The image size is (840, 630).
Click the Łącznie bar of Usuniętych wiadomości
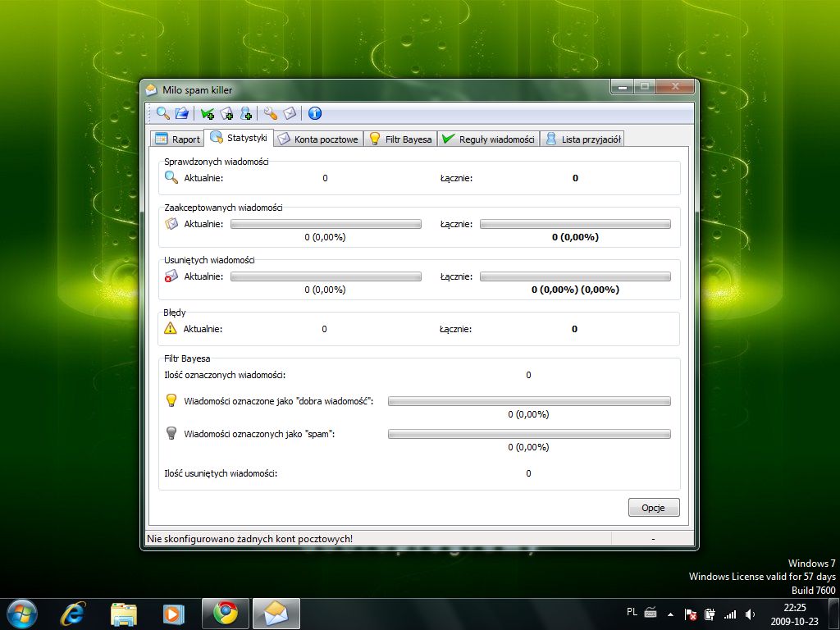coord(575,276)
